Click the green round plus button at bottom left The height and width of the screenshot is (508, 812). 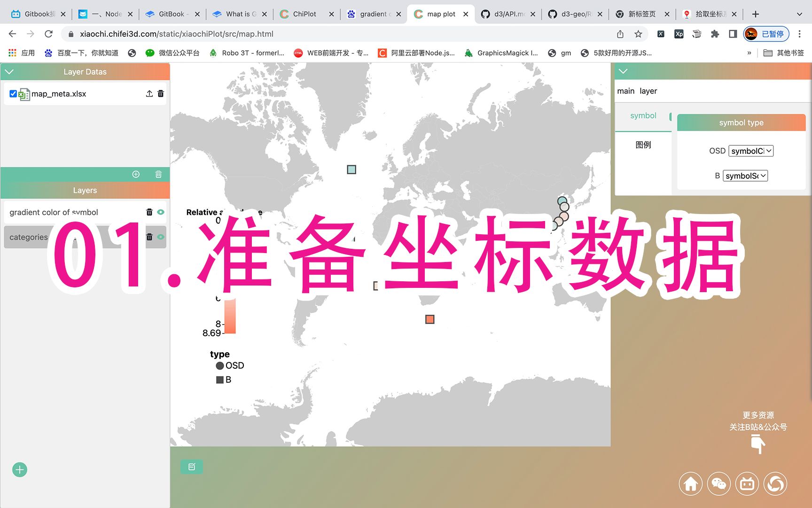point(20,469)
